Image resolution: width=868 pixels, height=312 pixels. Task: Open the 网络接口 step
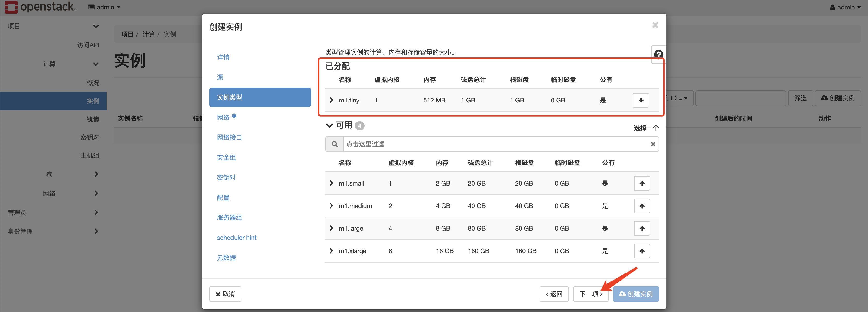(229, 137)
